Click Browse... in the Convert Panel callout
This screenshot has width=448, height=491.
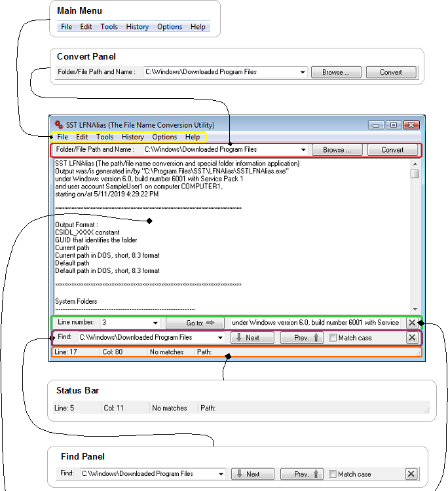pyautogui.click(x=336, y=72)
